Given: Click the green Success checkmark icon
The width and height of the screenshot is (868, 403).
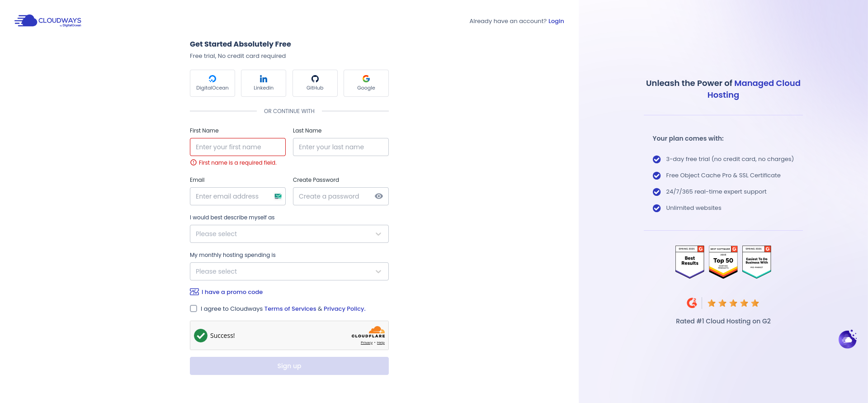Looking at the screenshot, I should pyautogui.click(x=201, y=336).
